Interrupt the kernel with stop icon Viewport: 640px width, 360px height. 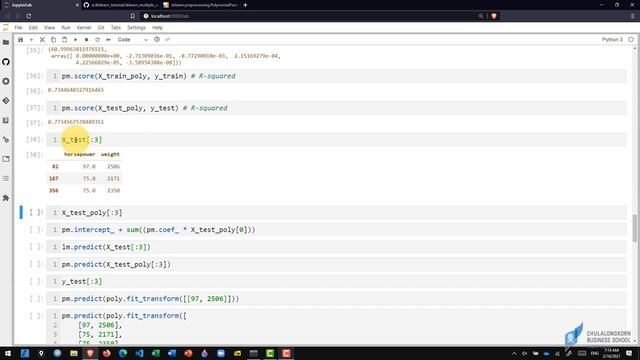tap(86, 40)
